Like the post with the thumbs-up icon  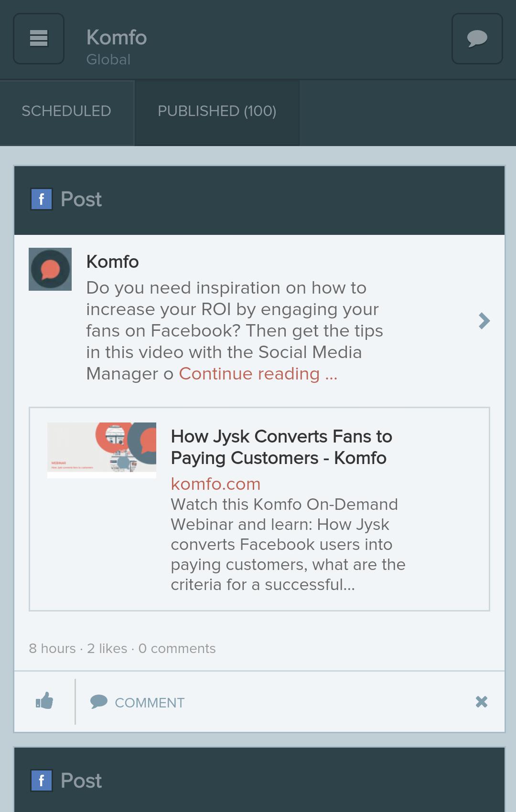pyautogui.click(x=44, y=702)
